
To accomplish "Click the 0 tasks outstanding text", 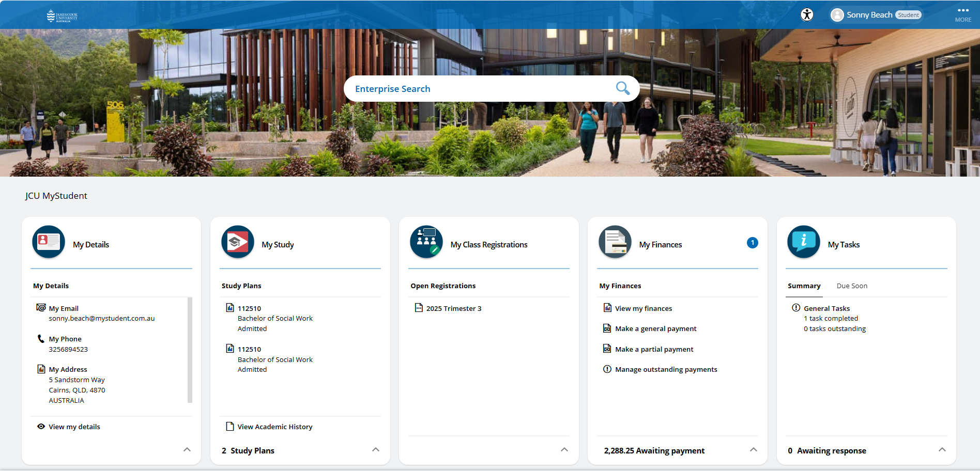I will pyautogui.click(x=835, y=329).
